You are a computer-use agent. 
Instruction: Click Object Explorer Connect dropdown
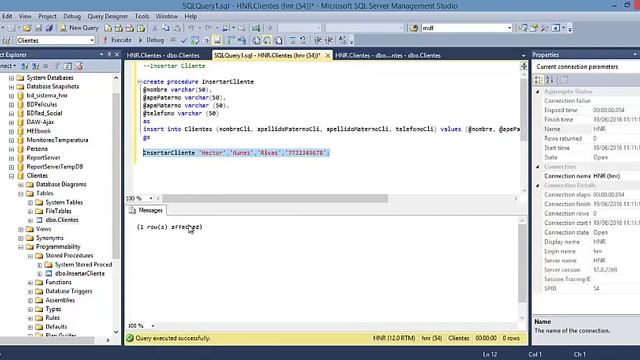[x=8, y=66]
